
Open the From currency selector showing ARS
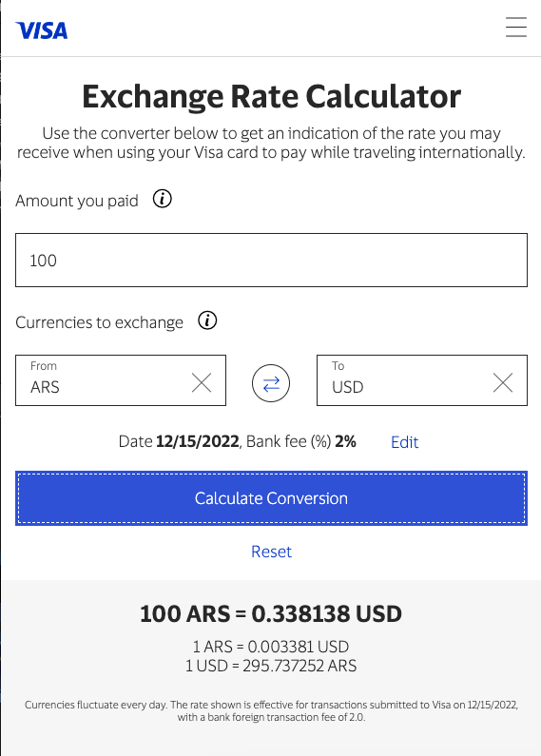click(101, 380)
